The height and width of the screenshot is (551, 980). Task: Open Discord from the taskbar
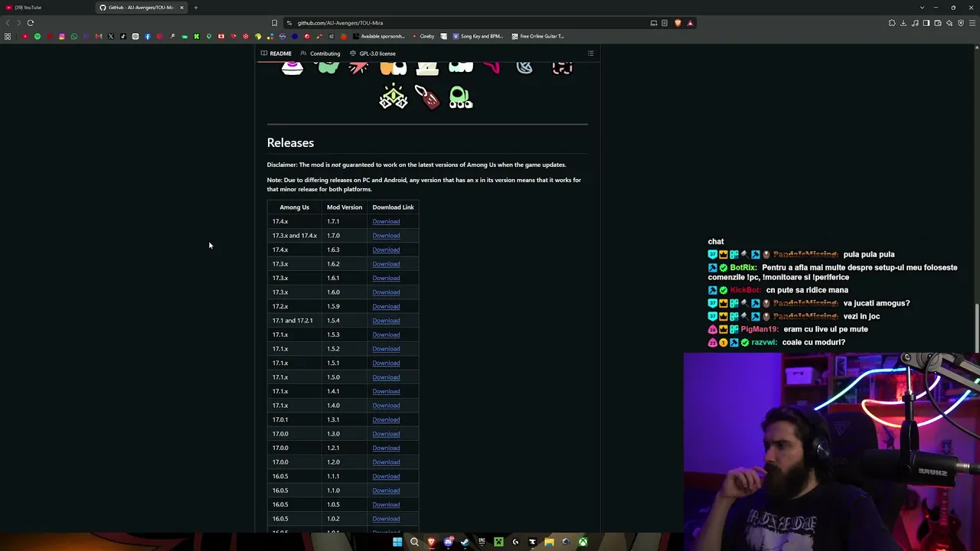[x=448, y=542]
